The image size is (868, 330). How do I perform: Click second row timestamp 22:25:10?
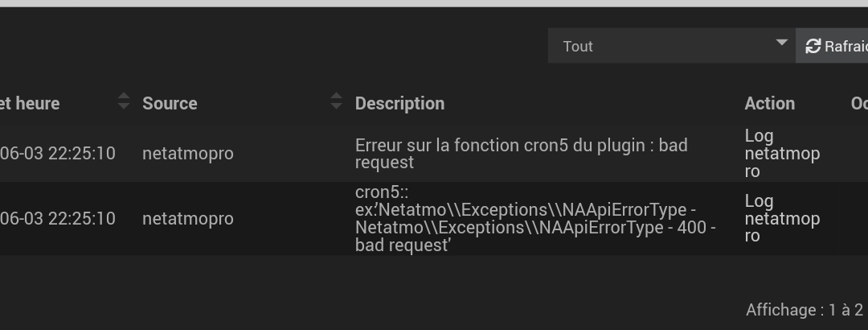[x=58, y=218]
